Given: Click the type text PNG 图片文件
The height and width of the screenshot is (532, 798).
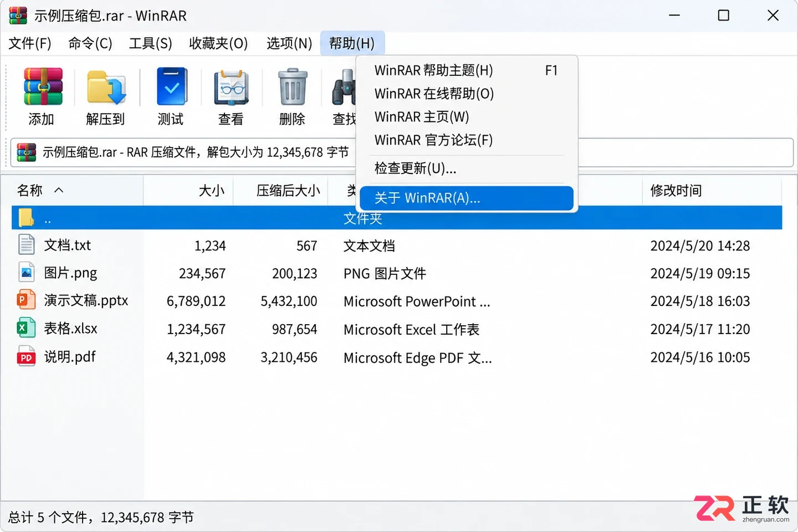Looking at the screenshot, I should (x=385, y=274).
